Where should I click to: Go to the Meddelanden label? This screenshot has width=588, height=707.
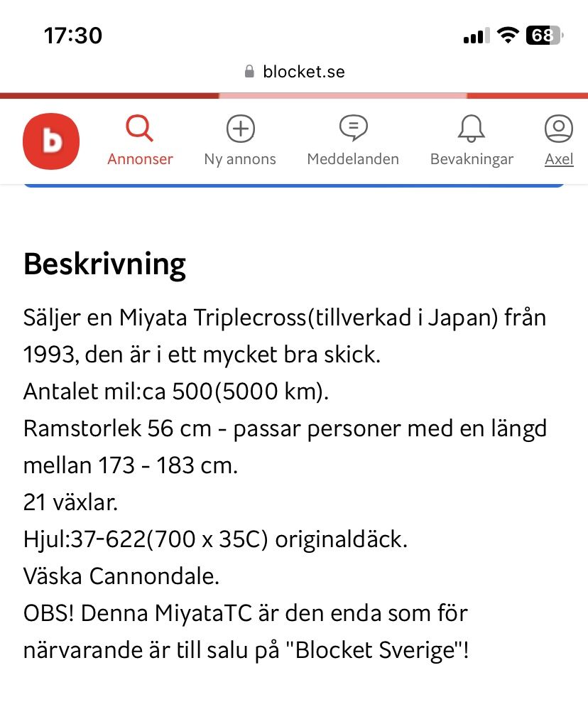tap(353, 159)
